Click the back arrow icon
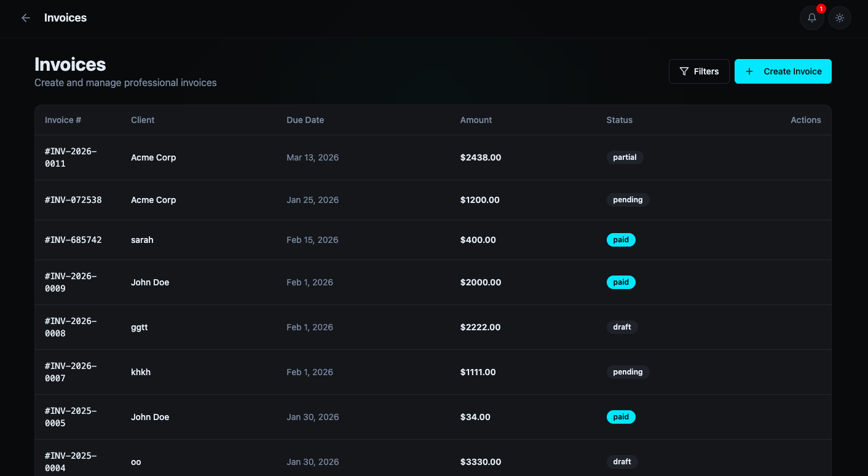Viewport: 868px width, 476px height. (26, 18)
